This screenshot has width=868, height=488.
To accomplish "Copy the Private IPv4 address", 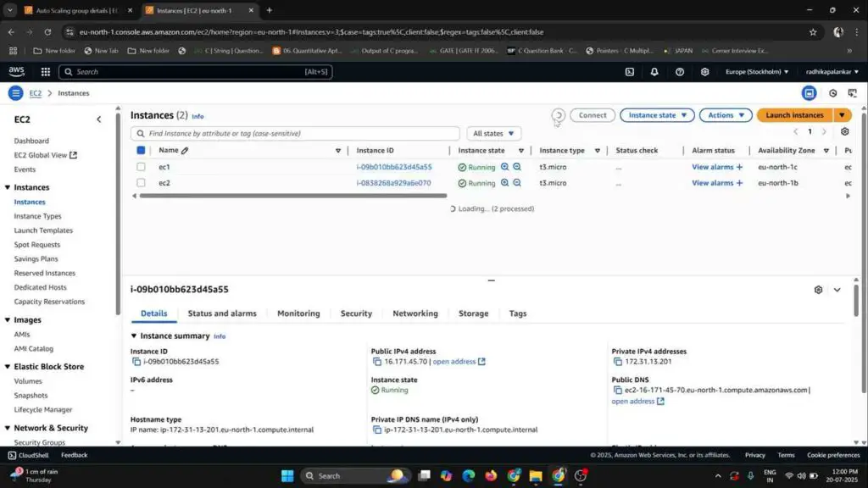I will (x=618, y=361).
